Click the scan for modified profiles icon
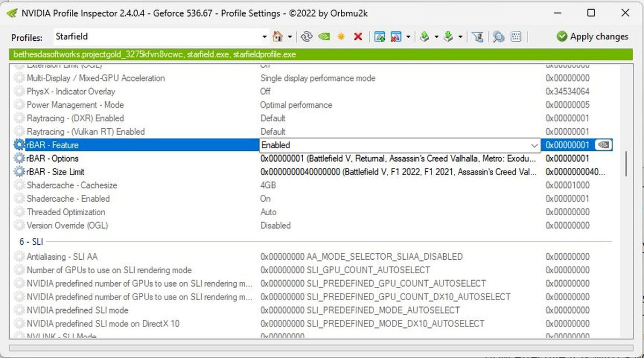Viewport: 644px width, 358px height. 499,36
